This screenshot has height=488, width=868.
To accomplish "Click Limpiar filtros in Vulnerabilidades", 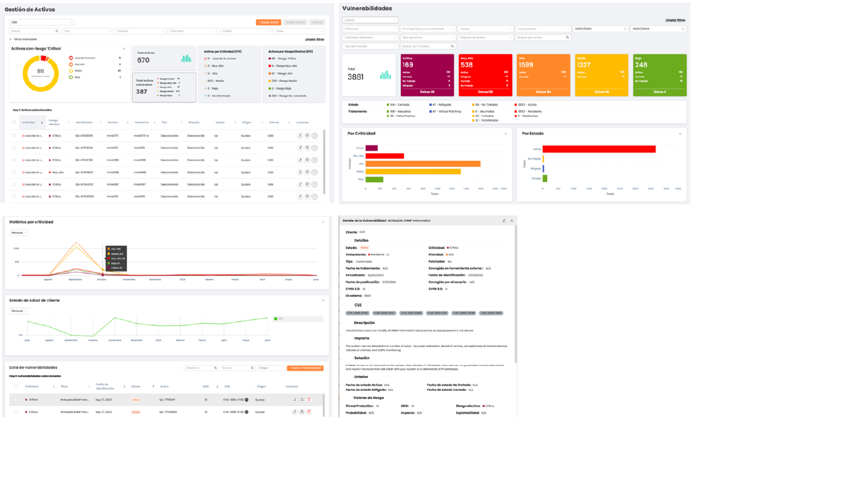I will tap(675, 20).
